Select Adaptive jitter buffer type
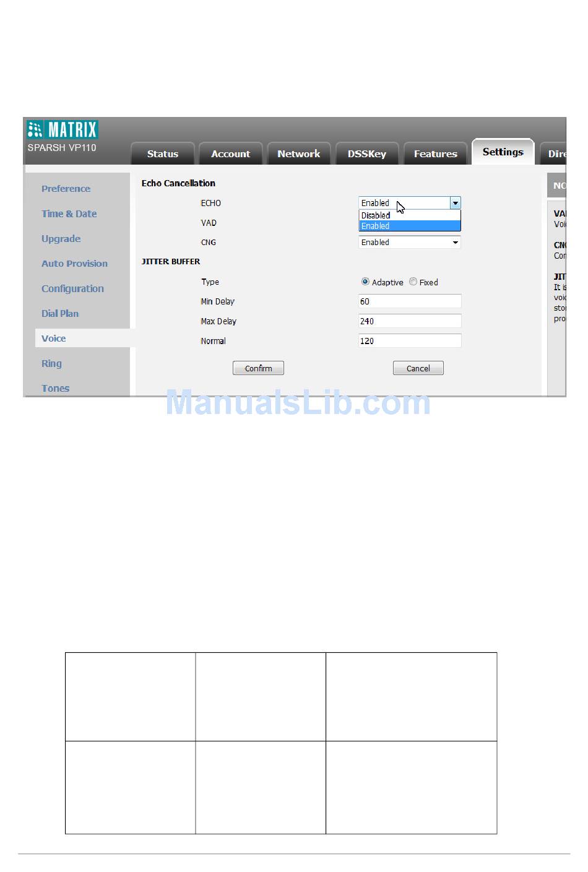The height and width of the screenshot is (872, 588). 365,282
